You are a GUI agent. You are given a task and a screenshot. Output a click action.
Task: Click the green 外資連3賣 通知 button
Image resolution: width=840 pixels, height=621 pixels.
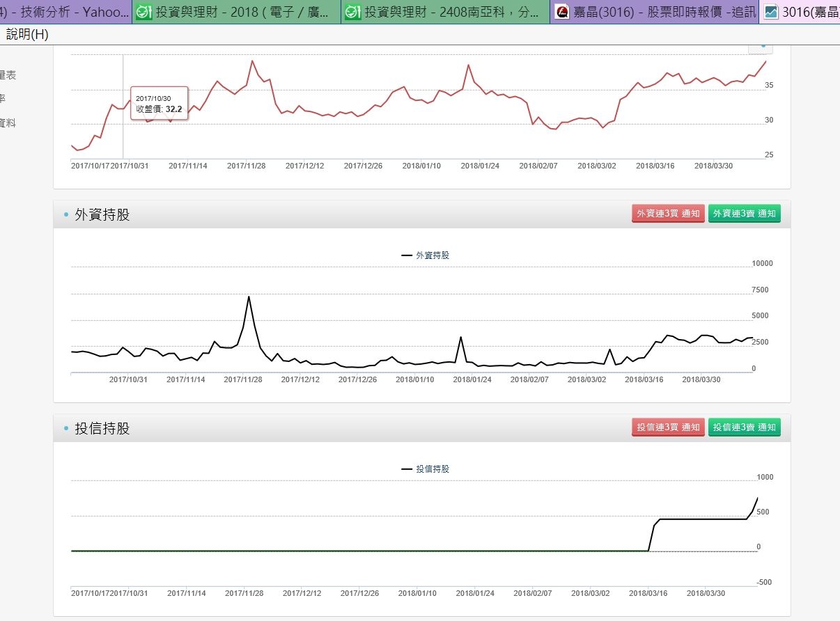[x=745, y=214]
